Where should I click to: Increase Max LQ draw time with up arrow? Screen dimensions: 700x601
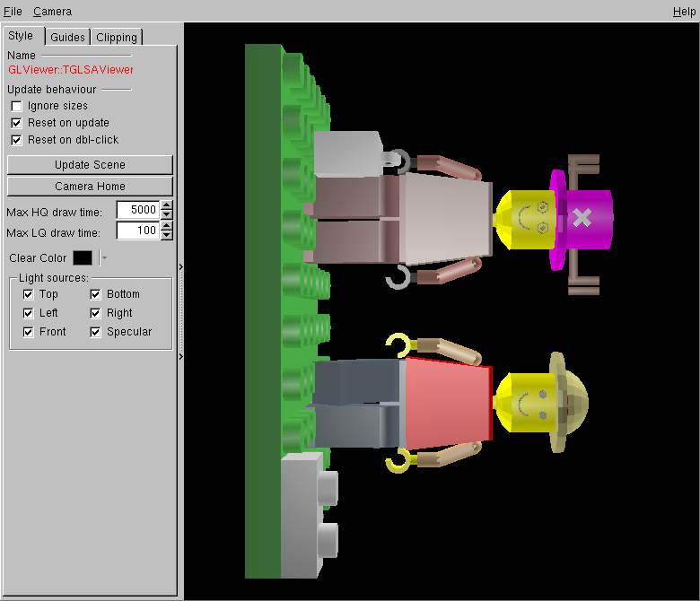pyautogui.click(x=167, y=226)
